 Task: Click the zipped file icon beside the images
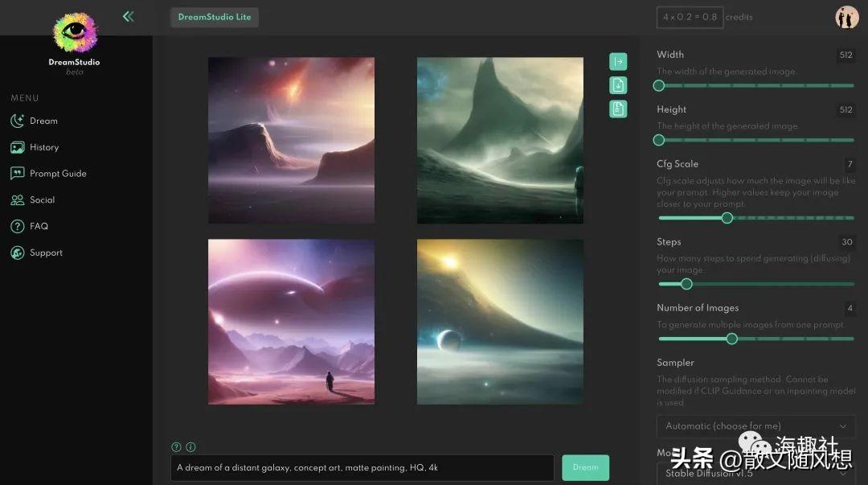(x=618, y=109)
